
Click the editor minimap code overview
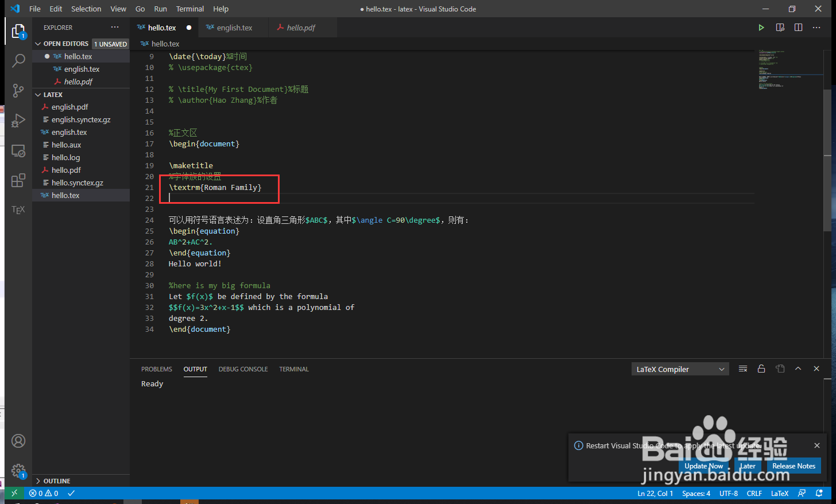click(790, 69)
